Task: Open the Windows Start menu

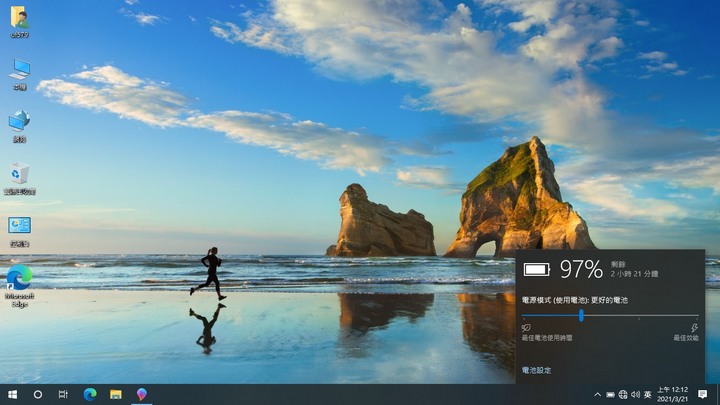Action: (12, 394)
